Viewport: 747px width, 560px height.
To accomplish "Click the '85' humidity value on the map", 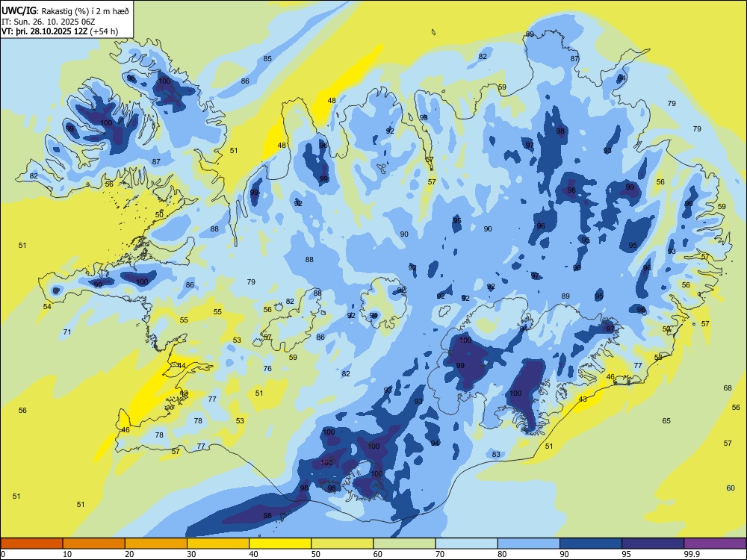I will pos(267,58).
